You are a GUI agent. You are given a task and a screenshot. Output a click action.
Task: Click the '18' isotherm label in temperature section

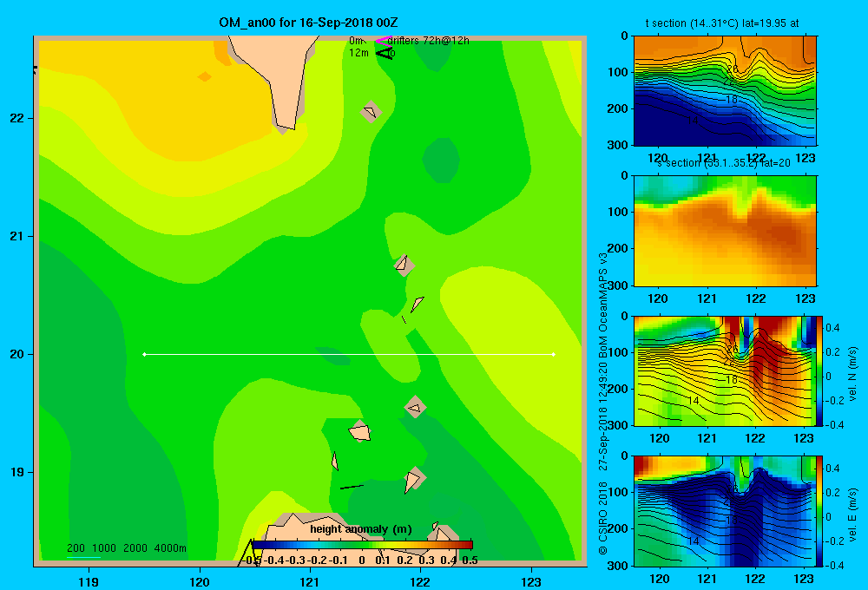tap(731, 100)
